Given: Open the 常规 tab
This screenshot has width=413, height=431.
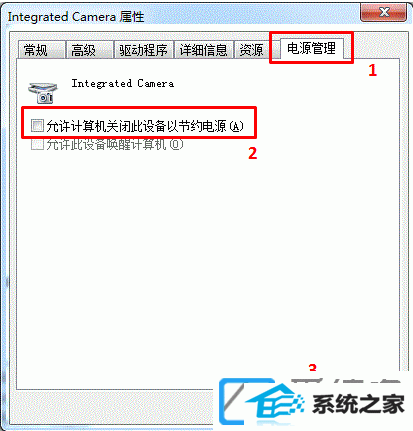Looking at the screenshot, I should 41,50.
